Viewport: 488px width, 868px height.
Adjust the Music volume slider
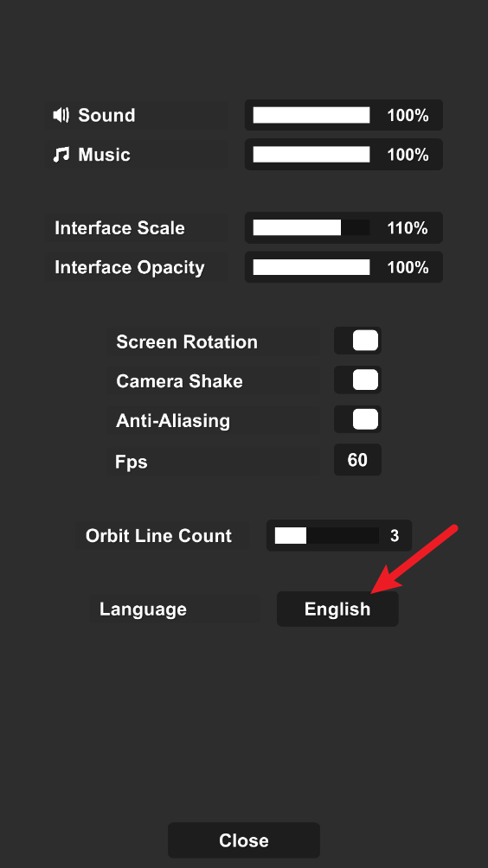coord(311,155)
